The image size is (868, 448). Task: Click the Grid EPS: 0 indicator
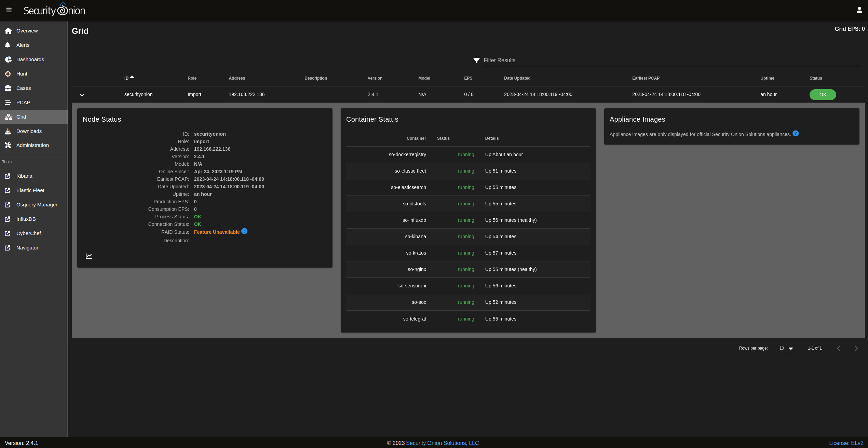tap(850, 29)
